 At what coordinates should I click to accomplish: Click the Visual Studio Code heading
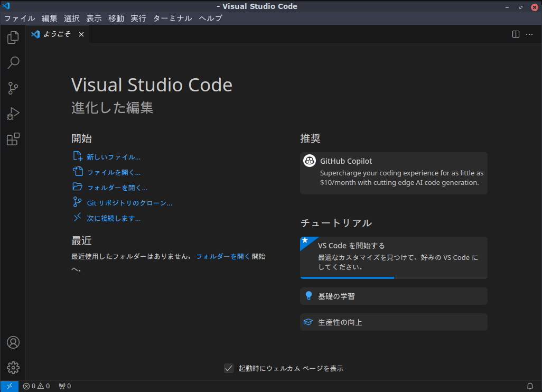152,85
